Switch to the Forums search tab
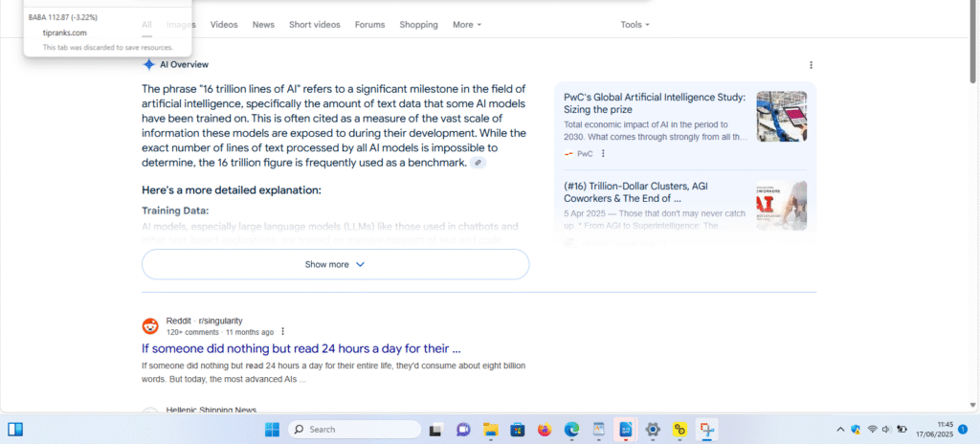 370,24
